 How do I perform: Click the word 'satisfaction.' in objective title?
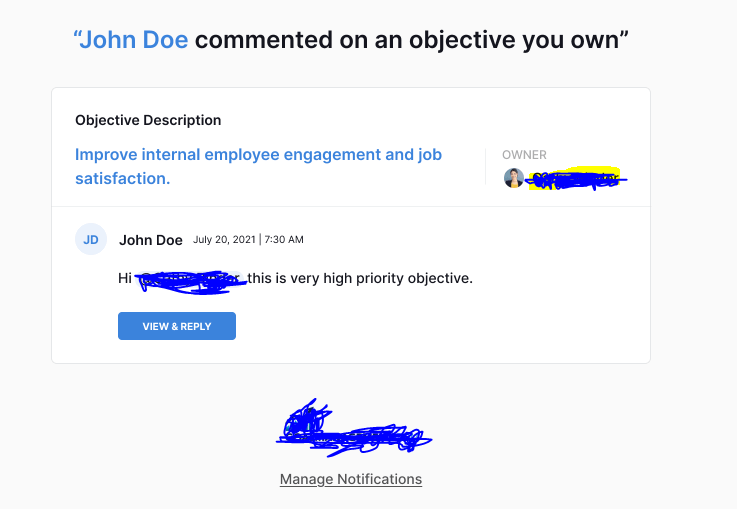pyautogui.click(x=123, y=179)
